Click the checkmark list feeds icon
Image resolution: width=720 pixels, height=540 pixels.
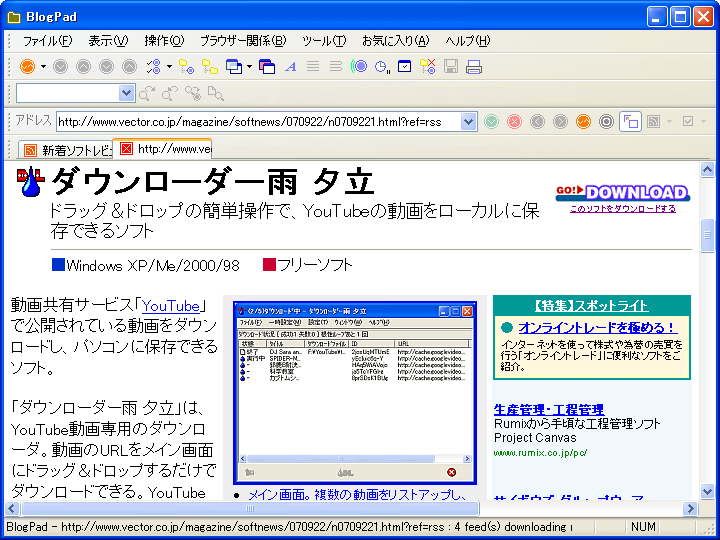coord(153,67)
